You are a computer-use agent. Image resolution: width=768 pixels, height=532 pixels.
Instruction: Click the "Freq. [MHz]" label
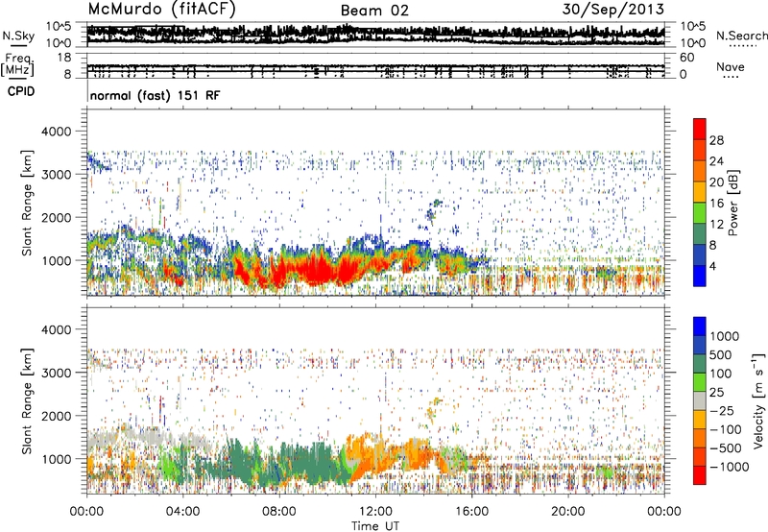tap(18, 64)
